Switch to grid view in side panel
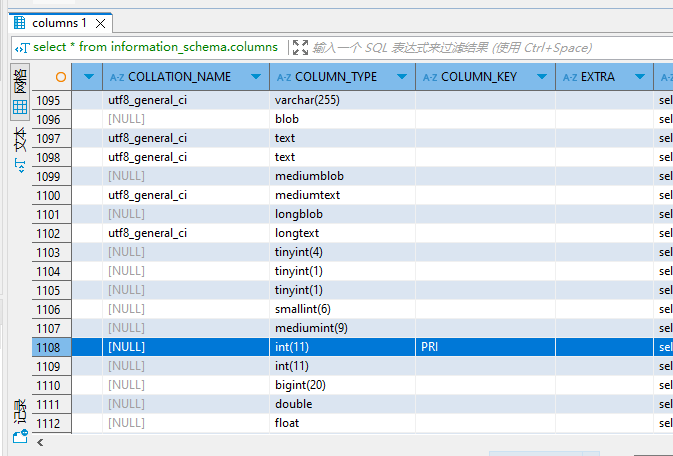 [20, 92]
